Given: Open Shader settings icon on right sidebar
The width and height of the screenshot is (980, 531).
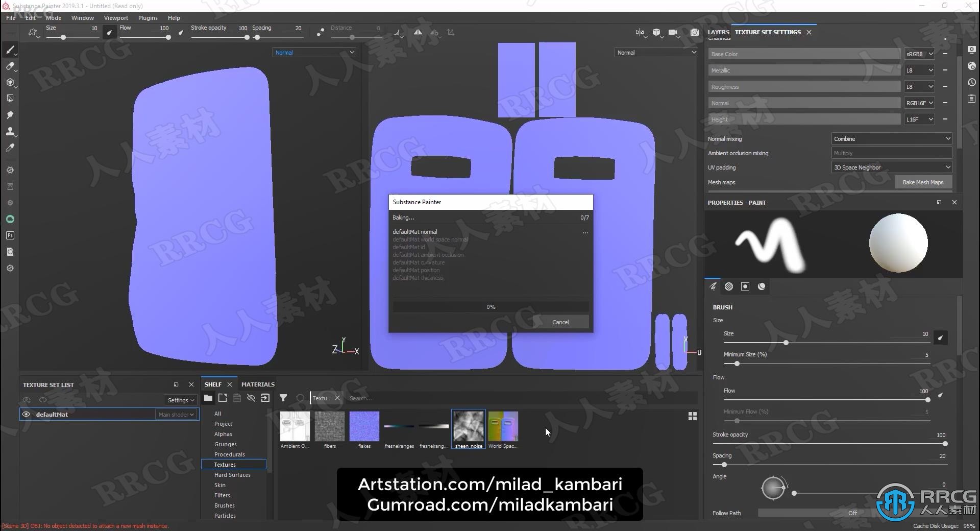Looking at the screenshot, I should coord(971,66).
